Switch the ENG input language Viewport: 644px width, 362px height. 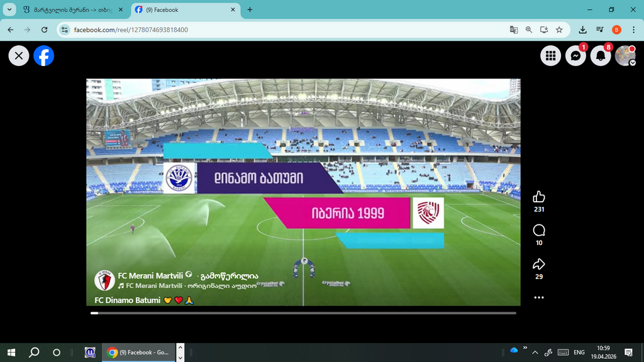click(579, 352)
